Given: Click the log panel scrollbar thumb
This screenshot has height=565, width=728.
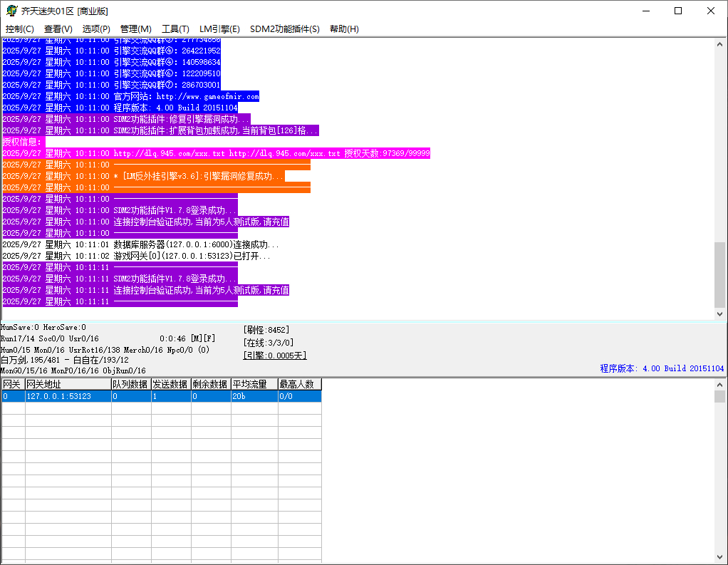Looking at the screenshot, I should click(x=719, y=274).
